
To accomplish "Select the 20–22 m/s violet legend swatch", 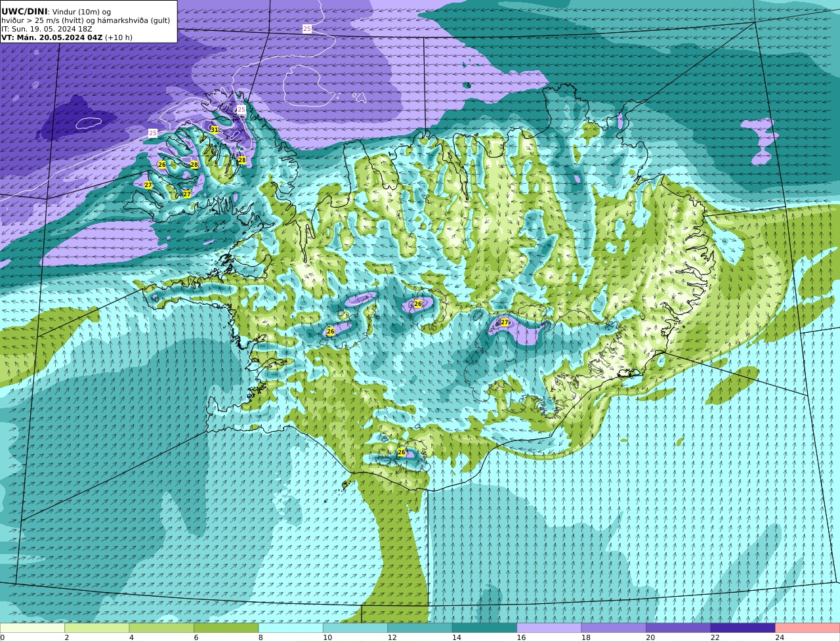I will coord(679,628).
